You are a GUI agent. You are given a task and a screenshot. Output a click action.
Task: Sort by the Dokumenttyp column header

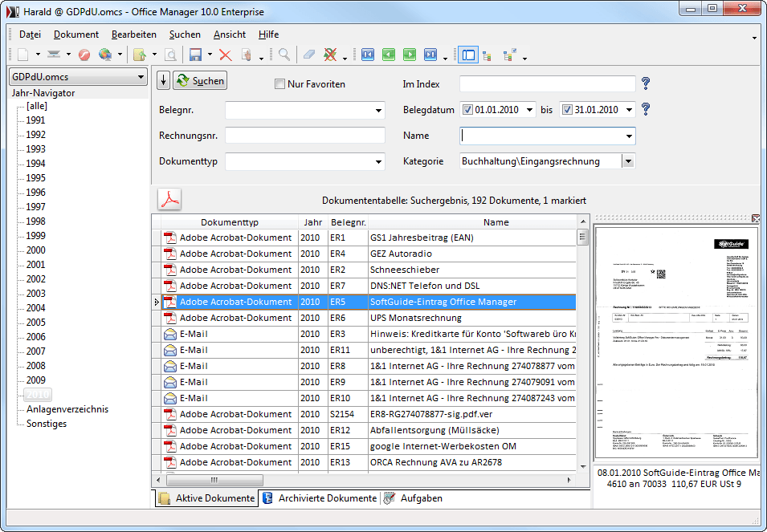230,222
